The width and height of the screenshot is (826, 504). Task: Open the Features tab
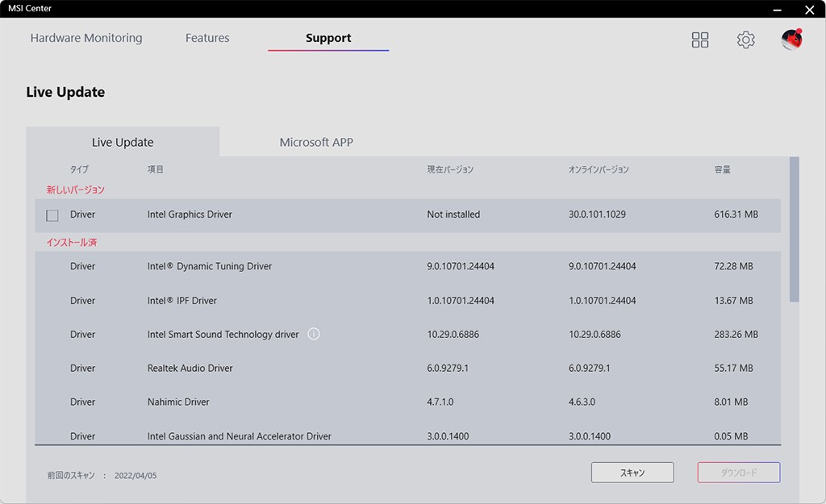(x=207, y=38)
